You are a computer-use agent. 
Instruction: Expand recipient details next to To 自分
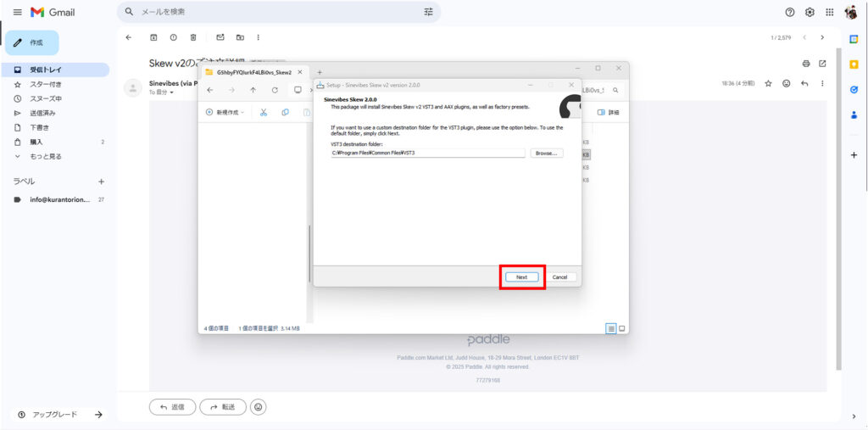click(x=172, y=92)
